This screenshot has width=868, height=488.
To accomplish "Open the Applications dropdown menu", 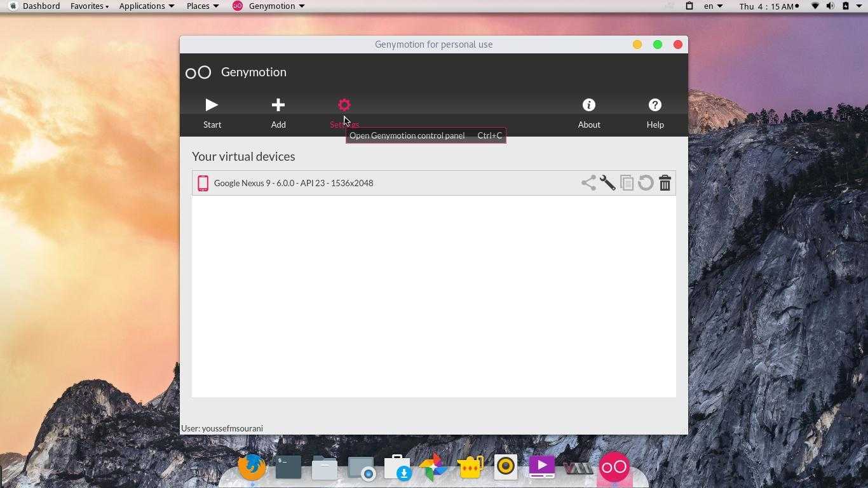I will 146,6.
